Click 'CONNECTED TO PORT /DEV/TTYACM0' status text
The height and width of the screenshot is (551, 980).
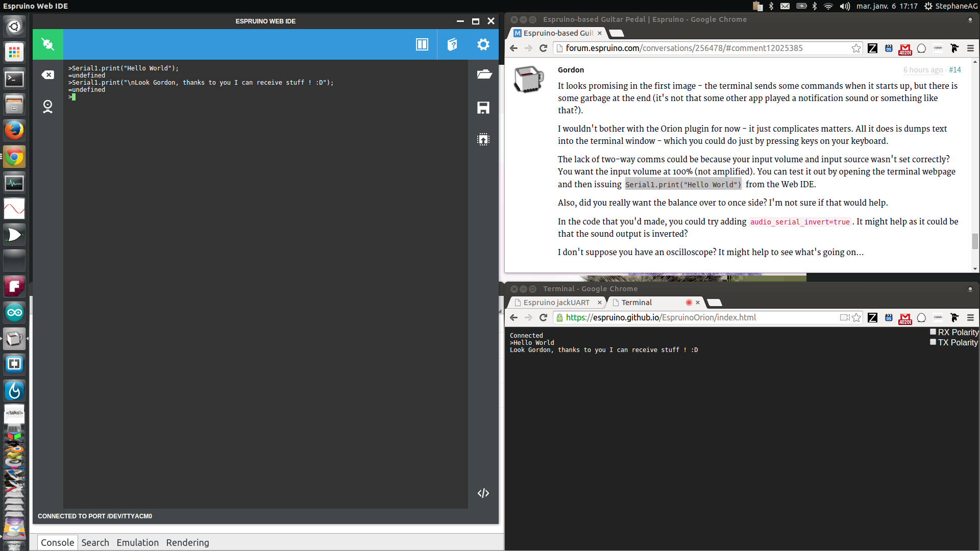(x=95, y=516)
